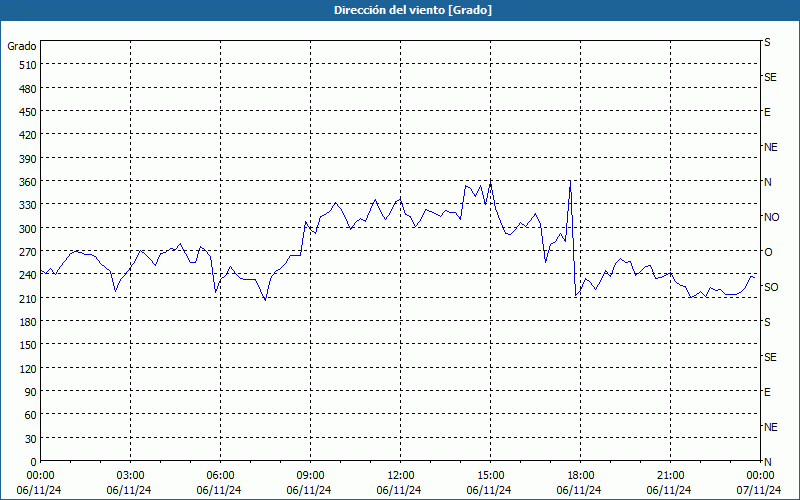Click the 00:00 label above 07/11/24
The width and height of the screenshot is (800, 500).
point(760,476)
